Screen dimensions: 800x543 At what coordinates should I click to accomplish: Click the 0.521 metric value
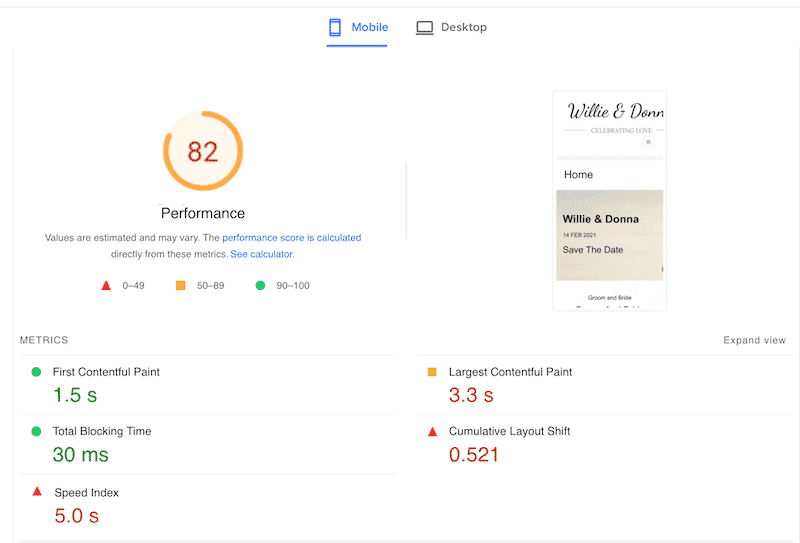[473, 454]
